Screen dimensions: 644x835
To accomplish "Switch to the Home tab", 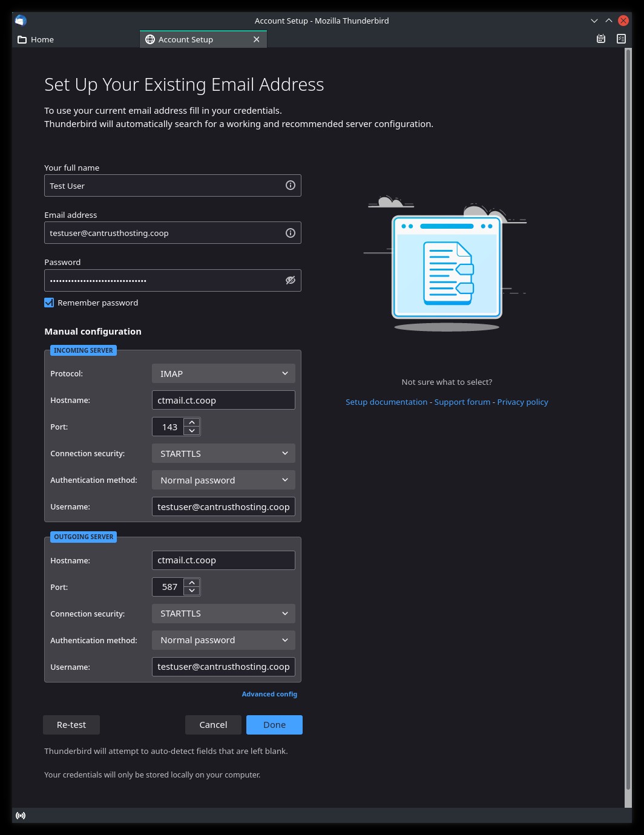I will pyautogui.click(x=76, y=39).
